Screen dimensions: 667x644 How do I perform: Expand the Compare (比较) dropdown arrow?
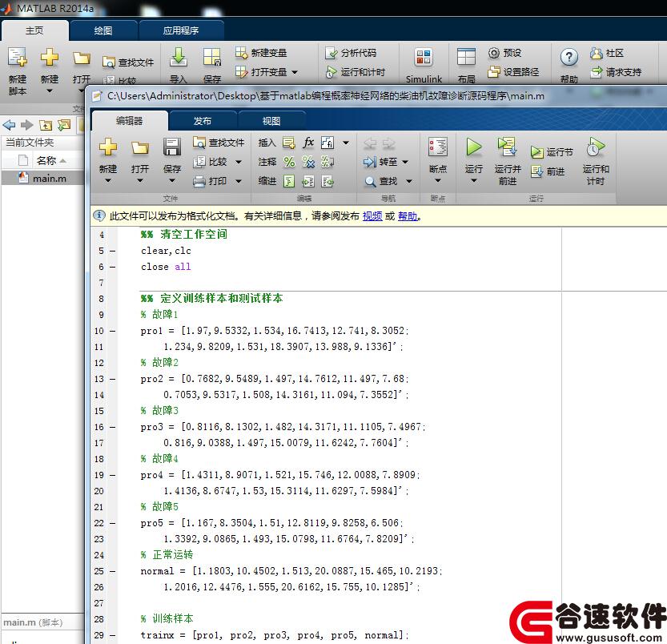tap(239, 162)
